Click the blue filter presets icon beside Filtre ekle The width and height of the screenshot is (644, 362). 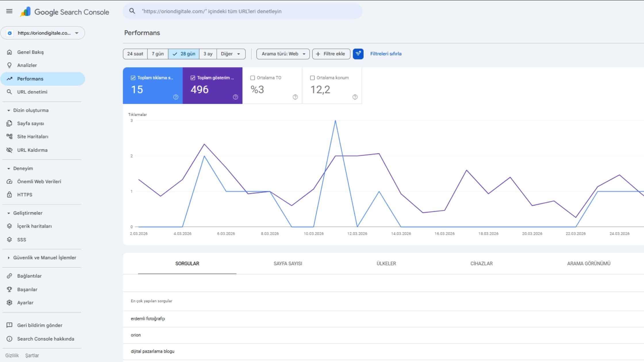(358, 54)
